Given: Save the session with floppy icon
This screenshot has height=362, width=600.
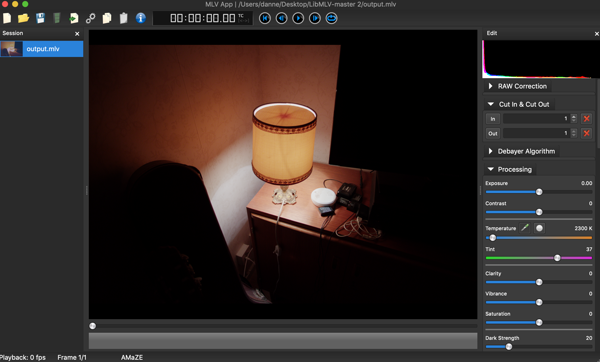Looking at the screenshot, I should 40,18.
